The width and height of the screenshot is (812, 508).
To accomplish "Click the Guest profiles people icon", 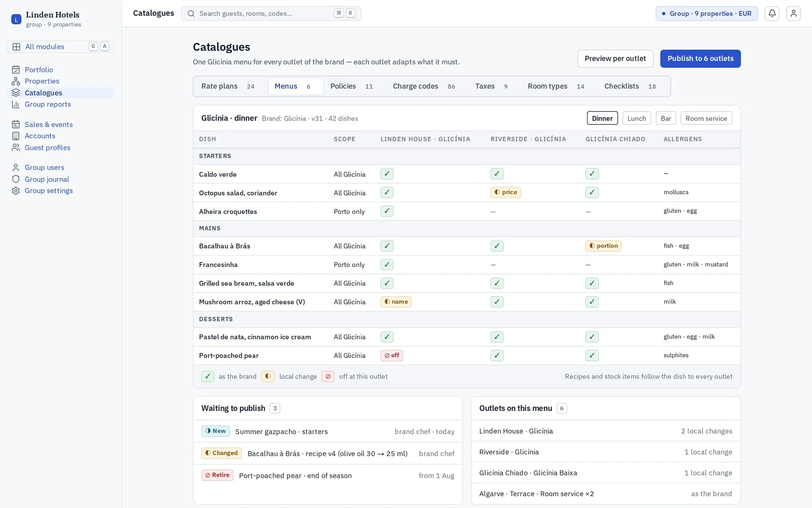I will pyautogui.click(x=16, y=148).
